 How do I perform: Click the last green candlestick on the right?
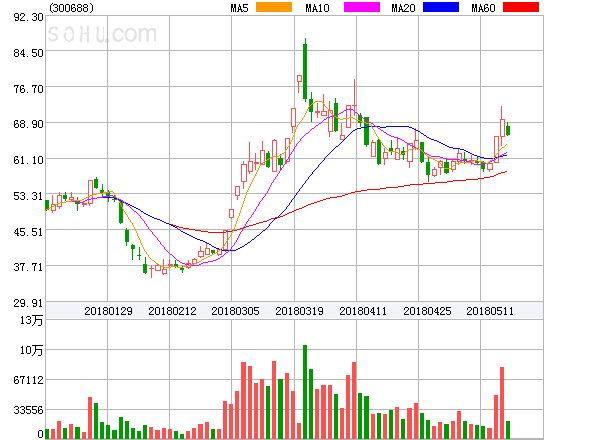click(x=508, y=130)
